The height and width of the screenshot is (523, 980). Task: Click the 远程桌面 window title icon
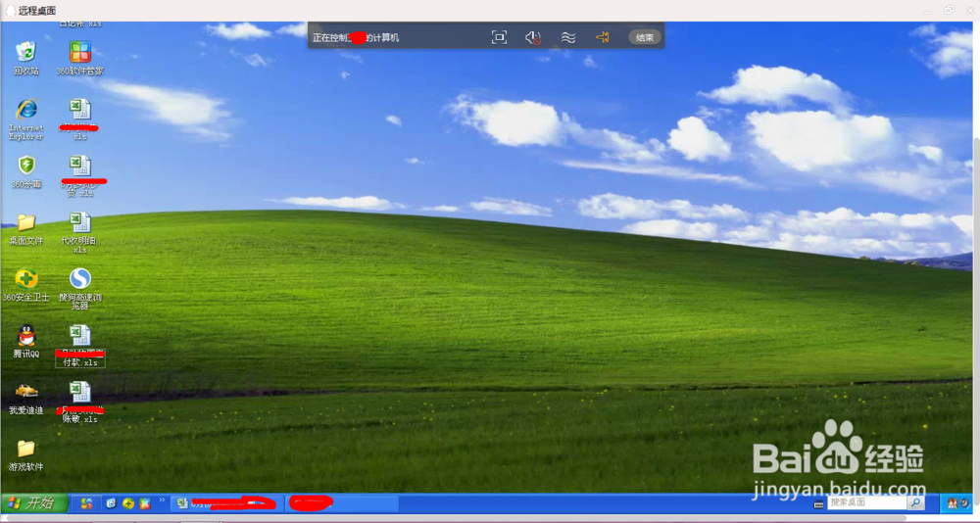tap(10, 11)
